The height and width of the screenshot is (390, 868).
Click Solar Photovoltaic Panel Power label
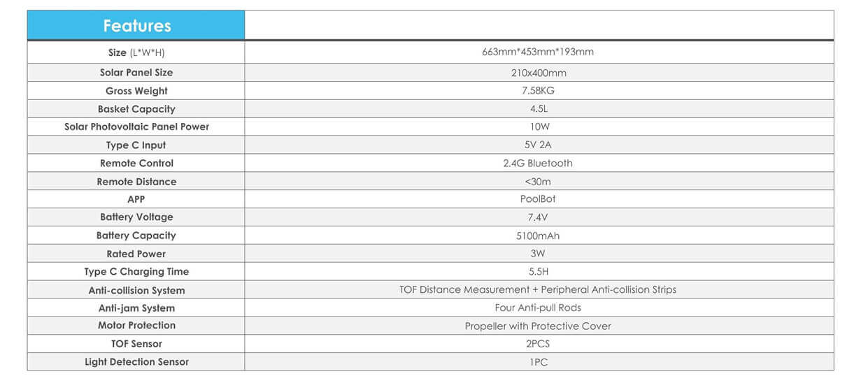click(x=136, y=127)
